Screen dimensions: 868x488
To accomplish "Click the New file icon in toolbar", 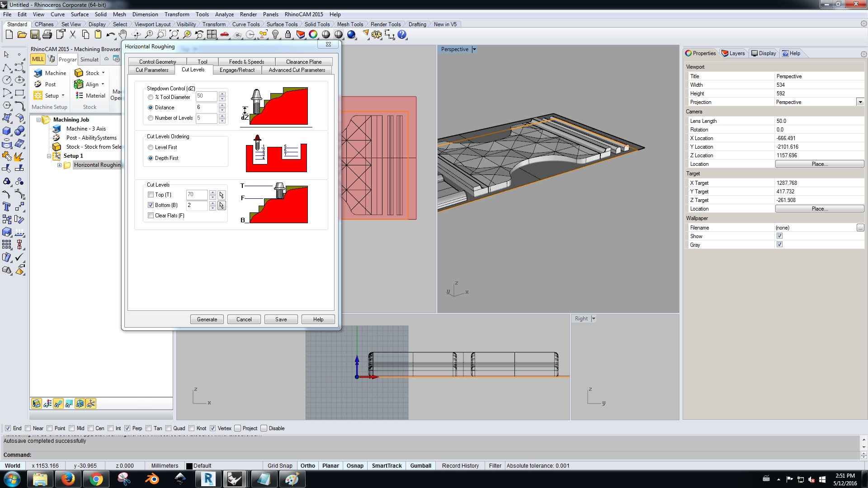I will (x=9, y=34).
